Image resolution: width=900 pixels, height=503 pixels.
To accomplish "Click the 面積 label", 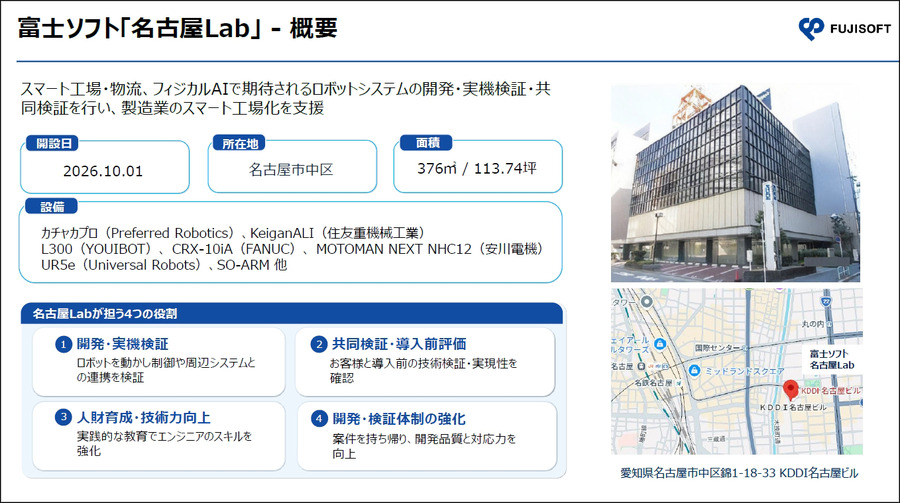I will point(428,142).
